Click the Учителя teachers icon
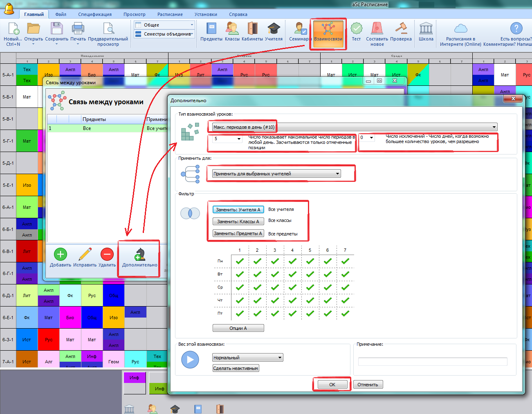The image size is (532, 414). click(x=274, y=29)
